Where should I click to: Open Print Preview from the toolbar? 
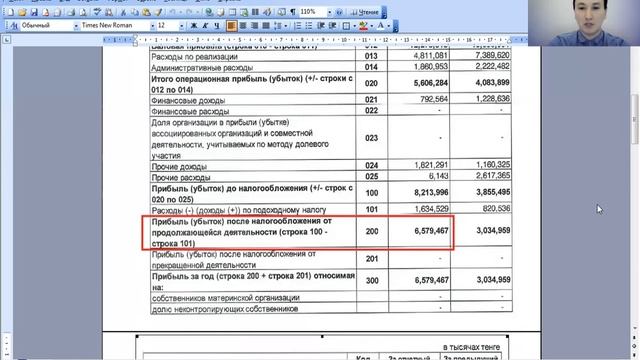(x=83, y=12)
